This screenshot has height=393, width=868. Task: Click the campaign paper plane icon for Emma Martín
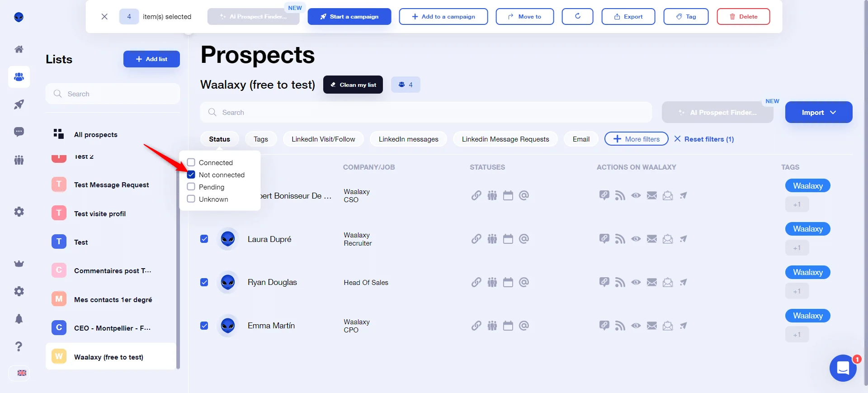click(x=684, y=326)
